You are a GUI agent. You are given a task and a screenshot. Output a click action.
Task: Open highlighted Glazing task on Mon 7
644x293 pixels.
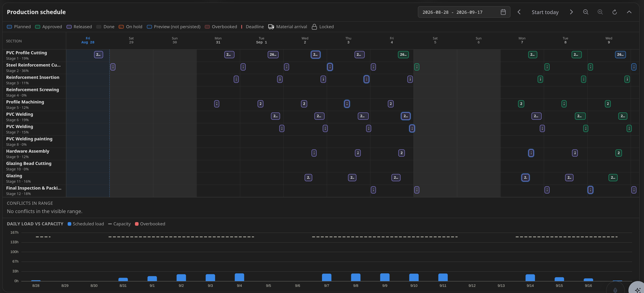tap(526, 177)
